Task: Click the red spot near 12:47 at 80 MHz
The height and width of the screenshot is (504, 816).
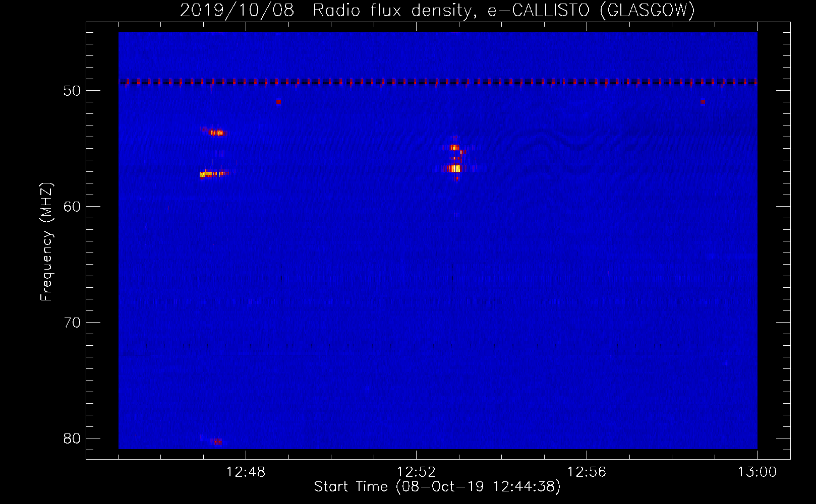Action: click(216, 442)
